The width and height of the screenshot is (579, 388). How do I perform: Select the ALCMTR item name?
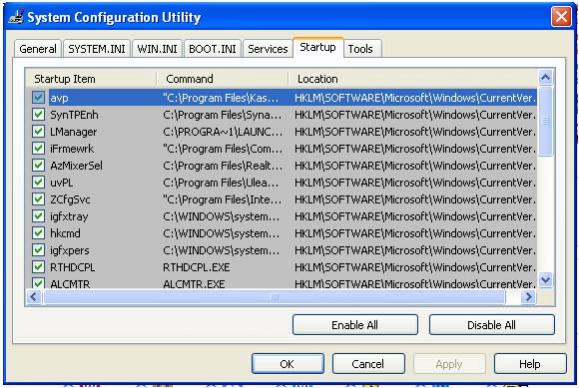pos(70,284)
